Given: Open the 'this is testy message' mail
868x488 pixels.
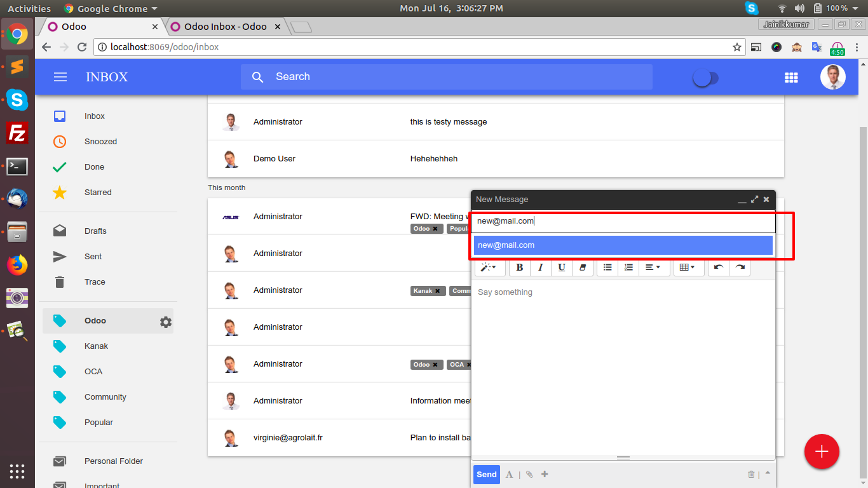Looking at the screenshot, I should pos(496,122).
